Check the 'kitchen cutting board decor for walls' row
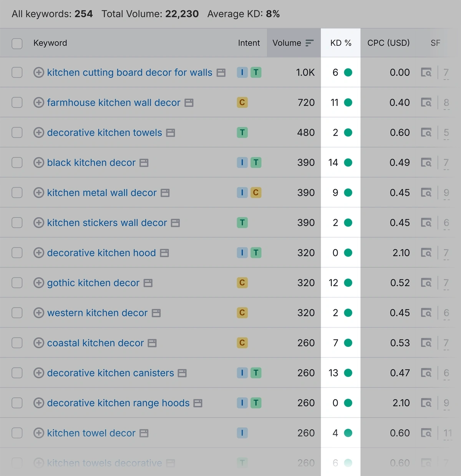This screenshot has height=476, width=461. 17,72
